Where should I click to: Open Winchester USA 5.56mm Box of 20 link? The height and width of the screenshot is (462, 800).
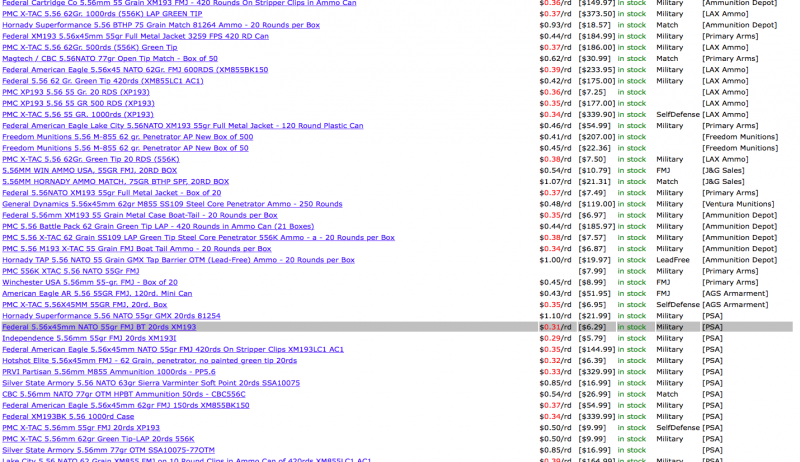click(89, 282)
